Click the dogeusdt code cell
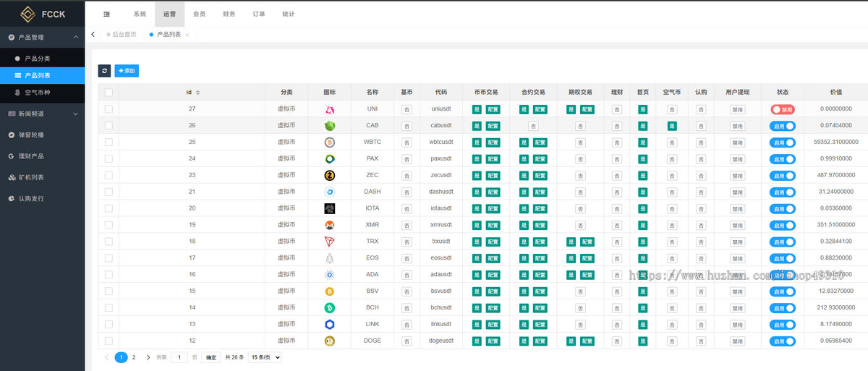868x371 pixels. pyautogui.click(x=441, y=341)
